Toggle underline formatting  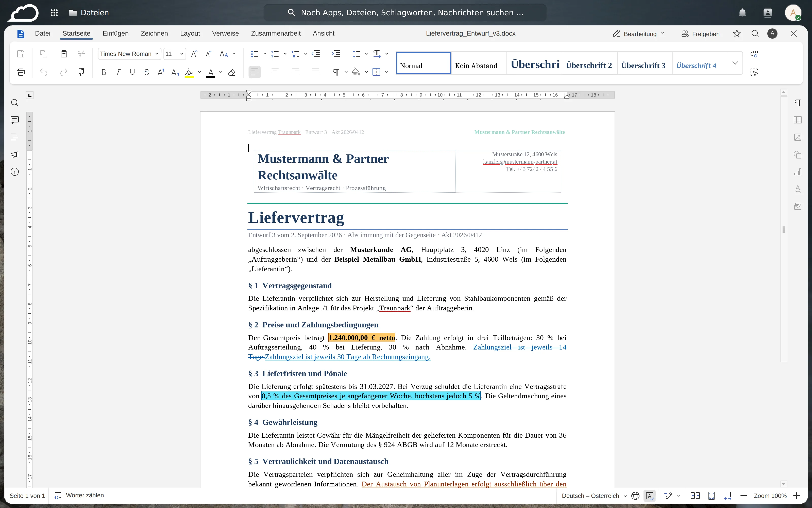tap(132, 72)
